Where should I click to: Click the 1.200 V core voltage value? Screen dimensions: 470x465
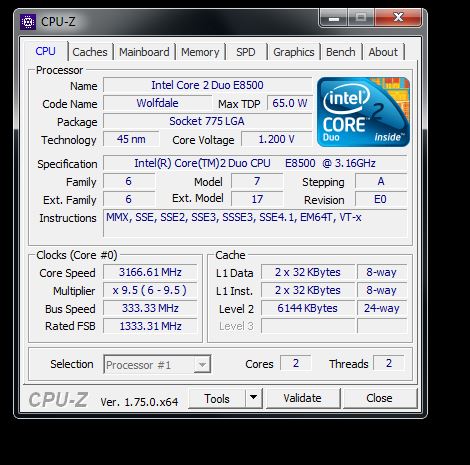(277, 139)
